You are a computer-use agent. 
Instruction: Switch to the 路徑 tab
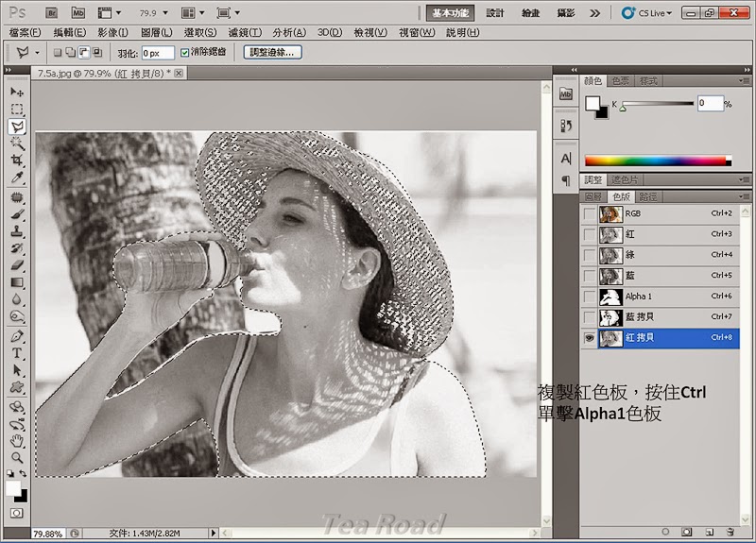tap(648, 196)
